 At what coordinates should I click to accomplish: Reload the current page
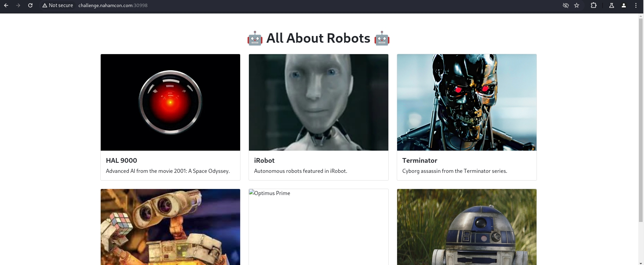(30, 5)
